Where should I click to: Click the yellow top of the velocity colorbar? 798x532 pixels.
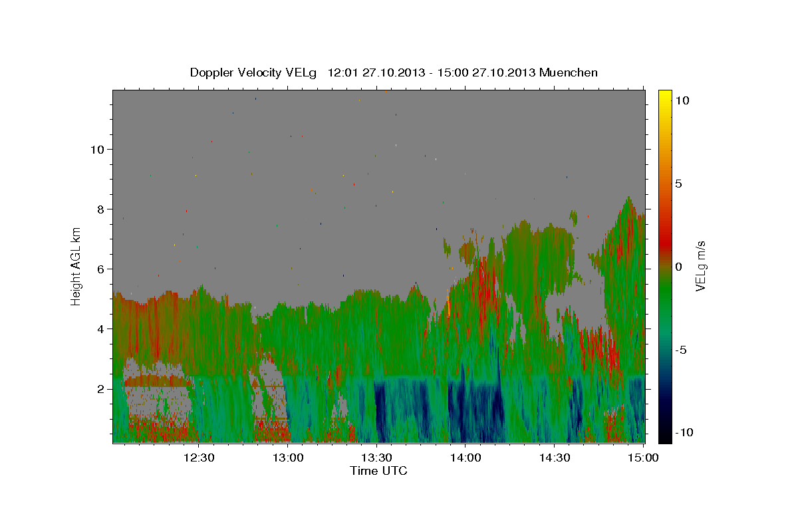pos(664,96)
